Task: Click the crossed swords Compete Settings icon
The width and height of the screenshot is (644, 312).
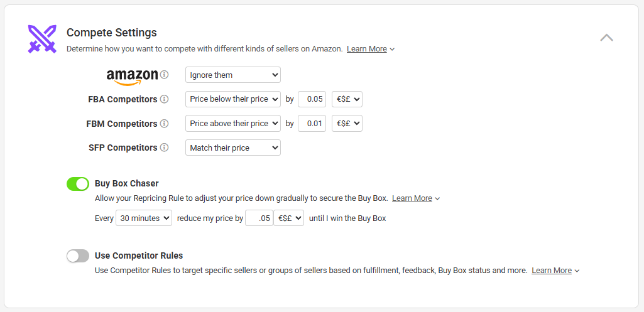Action: coord(42,39)
